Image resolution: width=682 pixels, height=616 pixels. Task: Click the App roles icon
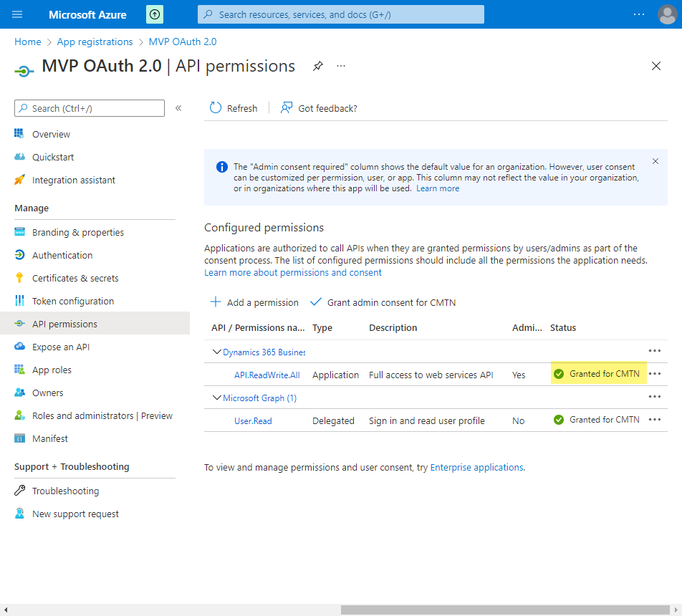pyautogui.click(x=19, y=370)
